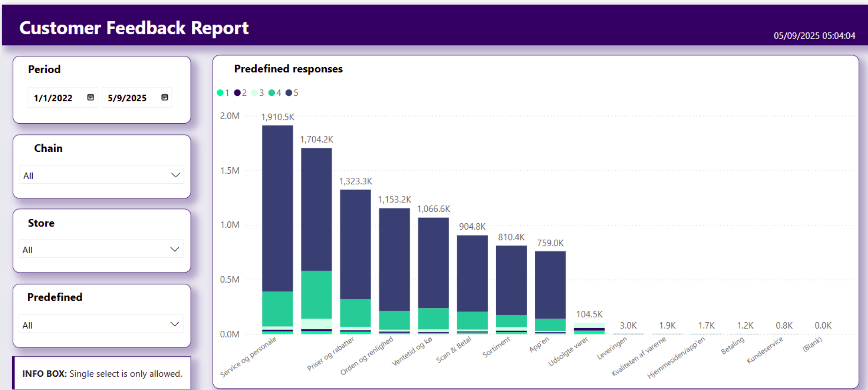
Task: Click the "1,066.6K" data label
Action: tap(434, 209)
